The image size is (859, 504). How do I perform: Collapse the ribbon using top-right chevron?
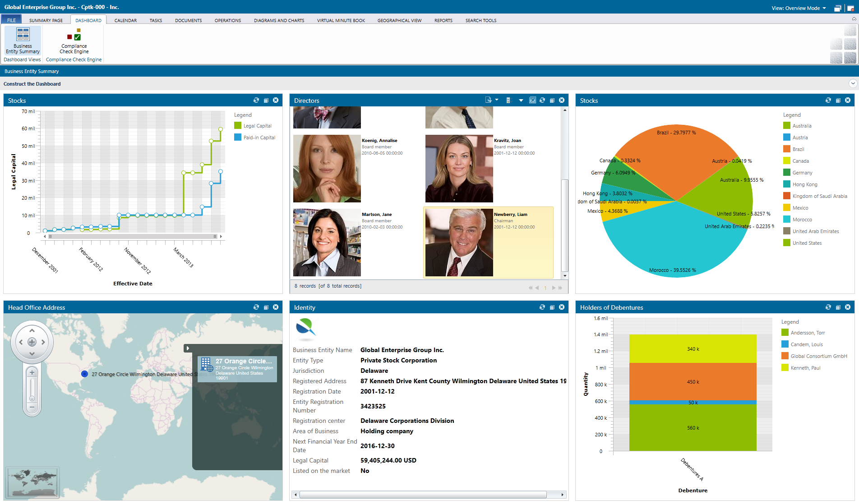[x=854, y=19]
